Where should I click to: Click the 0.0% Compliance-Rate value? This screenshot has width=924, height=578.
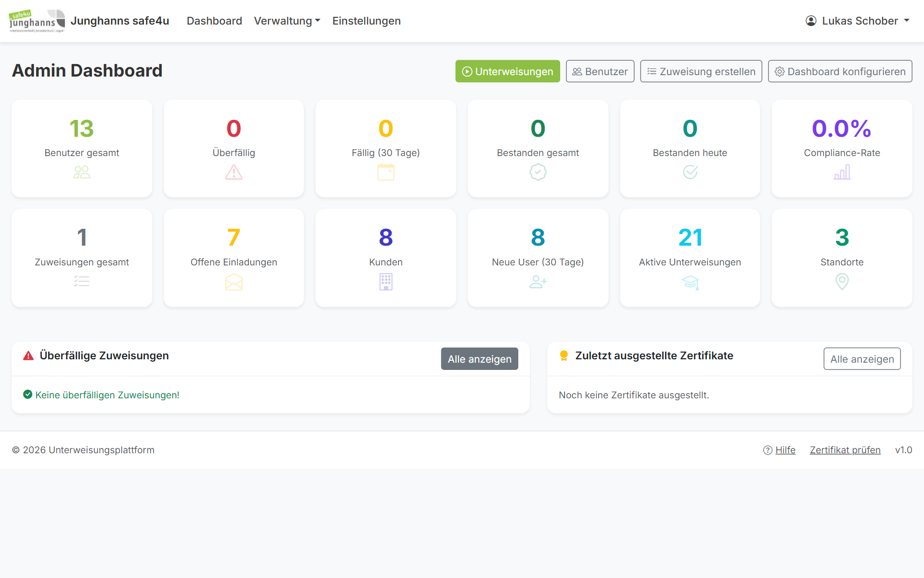pos(842,129)
